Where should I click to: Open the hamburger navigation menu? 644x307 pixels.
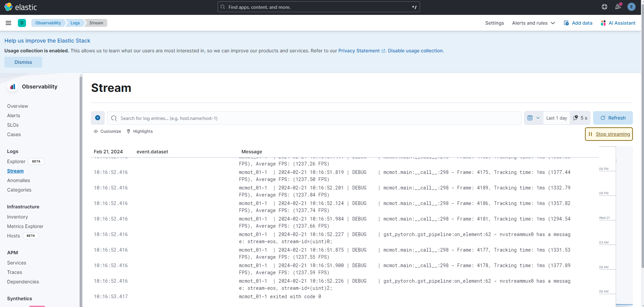coord(8,23)
